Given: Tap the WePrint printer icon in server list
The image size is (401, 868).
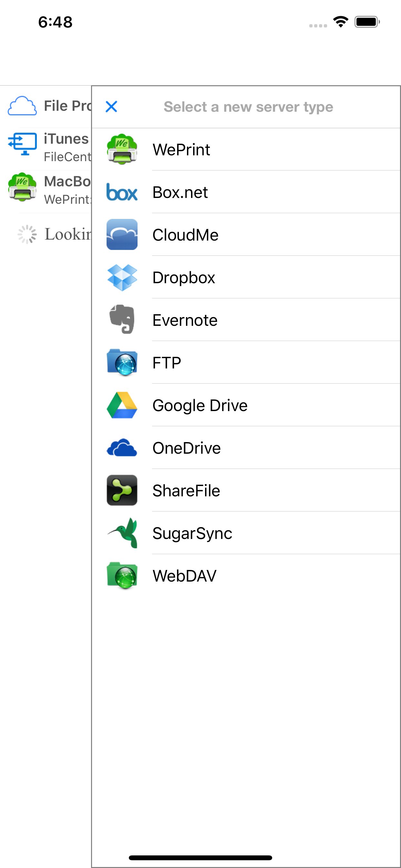Looking at the screenshot, I should pos(122,149).
